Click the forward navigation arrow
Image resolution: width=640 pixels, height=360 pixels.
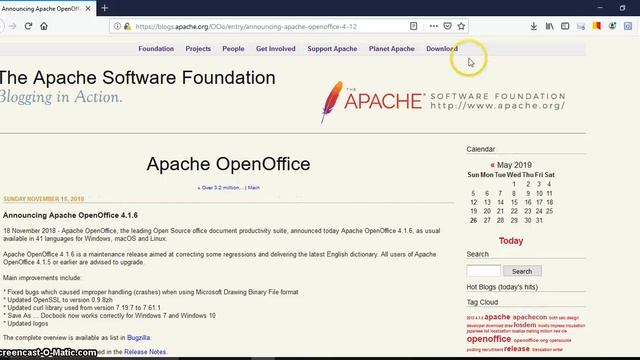pyautogui.click(x=13, y=26)
